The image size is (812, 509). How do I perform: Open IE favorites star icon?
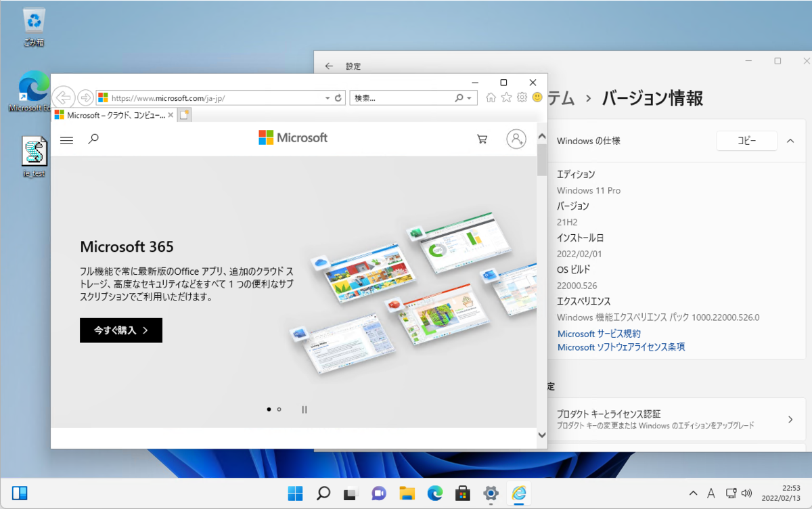[x=506, y=97]
